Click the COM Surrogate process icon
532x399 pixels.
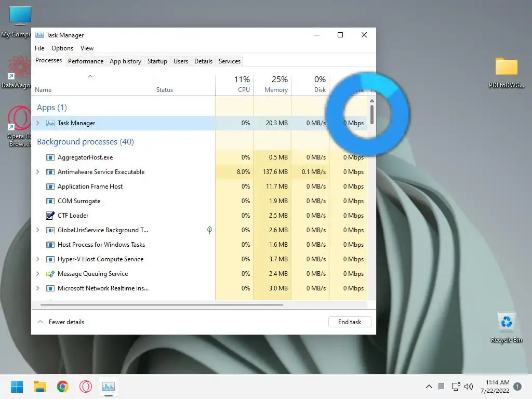click(50, 201)
